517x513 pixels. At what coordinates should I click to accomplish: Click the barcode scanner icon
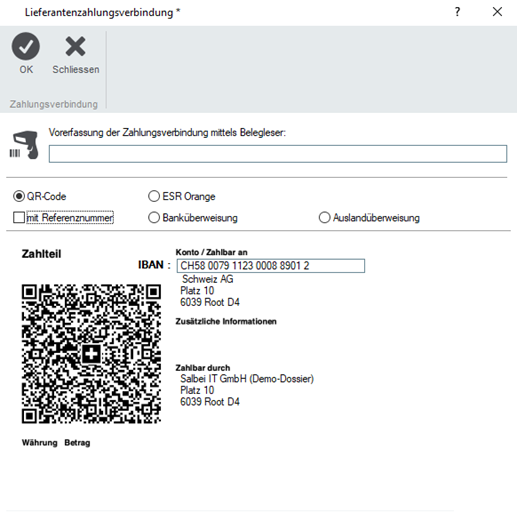24,145
